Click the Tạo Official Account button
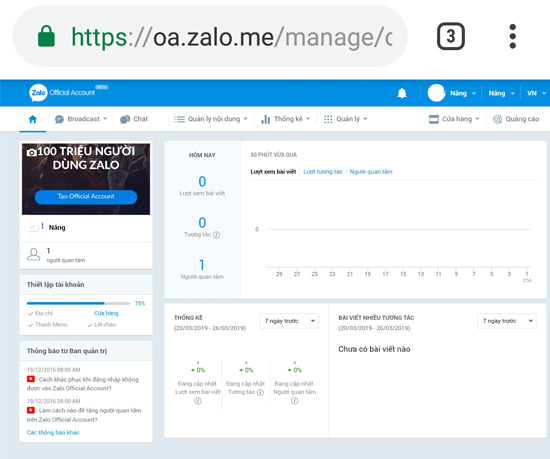550x459 pixels. pos(86,197)
